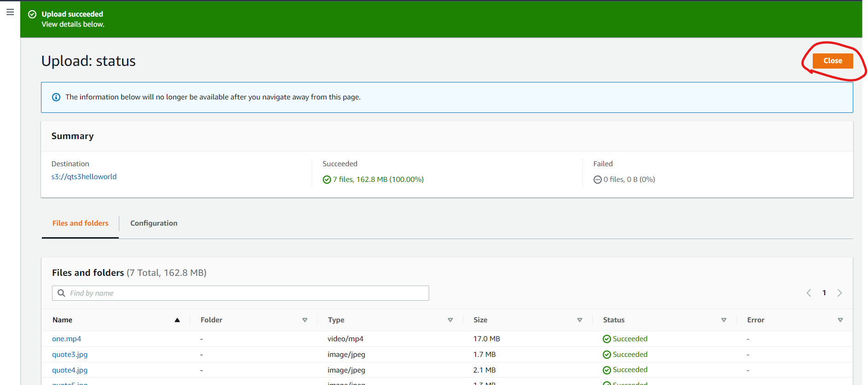Viewport: 868px width, 385px height.
Task: Click the info icon in the blue notice
Action: pos(56,97)
